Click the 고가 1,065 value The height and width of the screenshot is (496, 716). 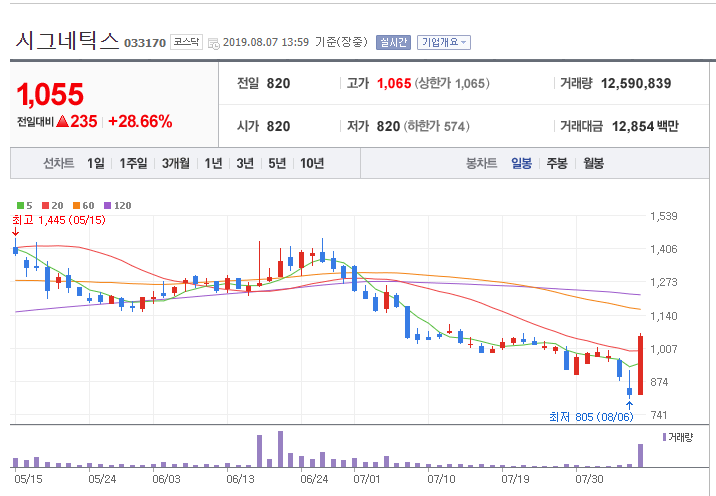pyautogui.click(x=394, y=84)
